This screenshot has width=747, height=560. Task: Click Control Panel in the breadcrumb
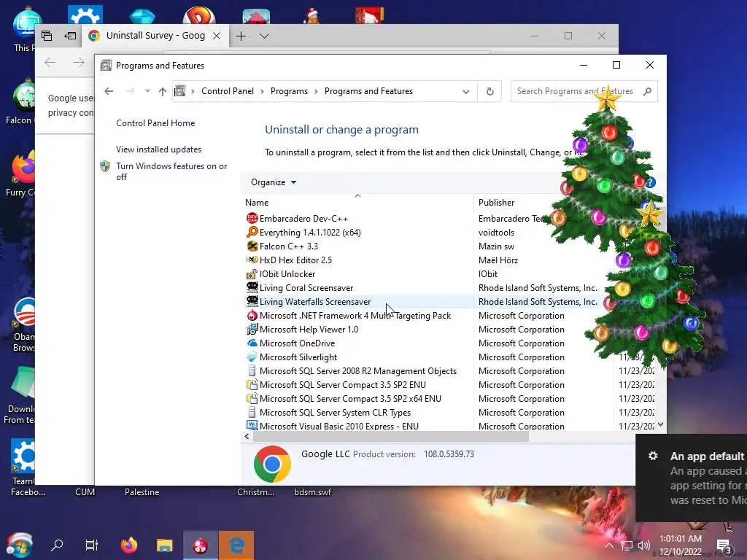[x=228, y=91]
